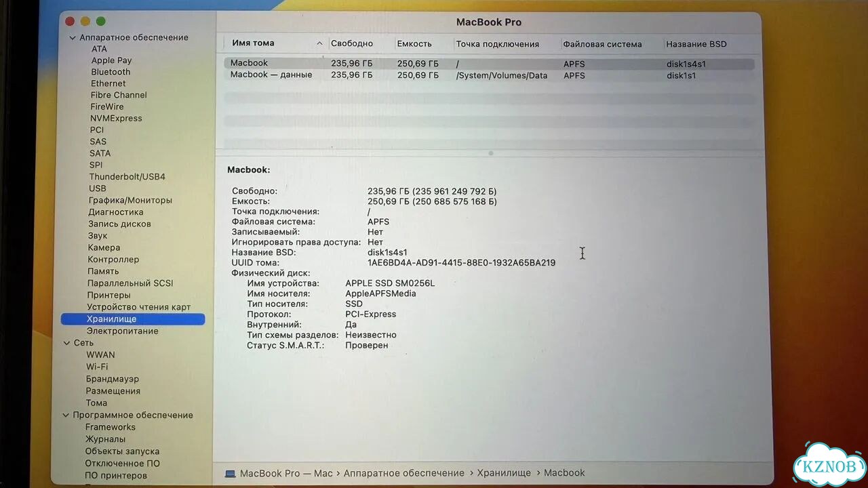Select SAS in the sidebar
This screenshot has width=868, height=488.
coord(98,142)
